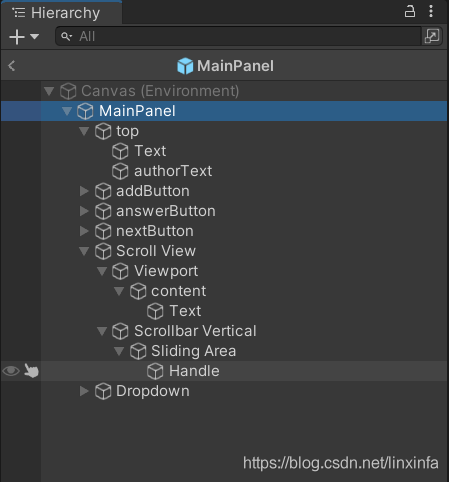Image resolution: width=449 pixels, height=482 pixels.
Task: Expand the Dropdown object arrow
Action: pyautogui.click(x=84, y=391)
